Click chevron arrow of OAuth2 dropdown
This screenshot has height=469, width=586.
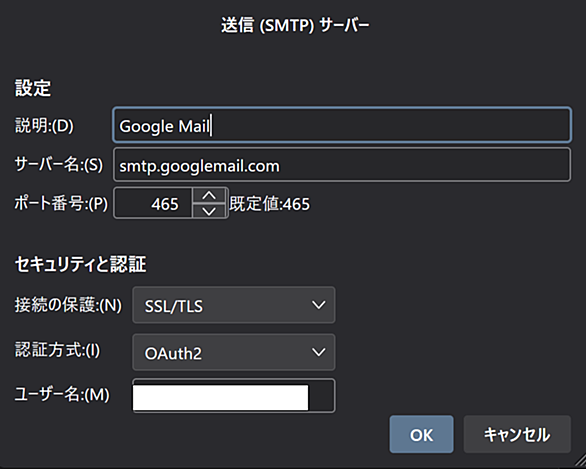(x=318, y=352)
